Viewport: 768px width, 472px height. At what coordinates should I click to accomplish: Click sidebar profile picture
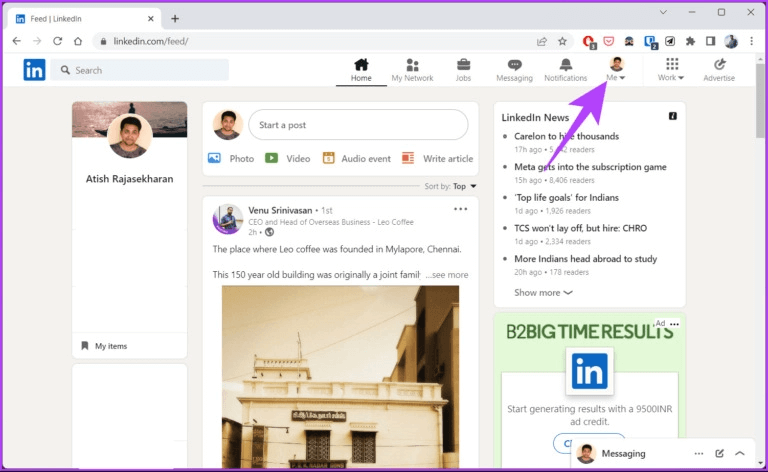pos(130,136)
